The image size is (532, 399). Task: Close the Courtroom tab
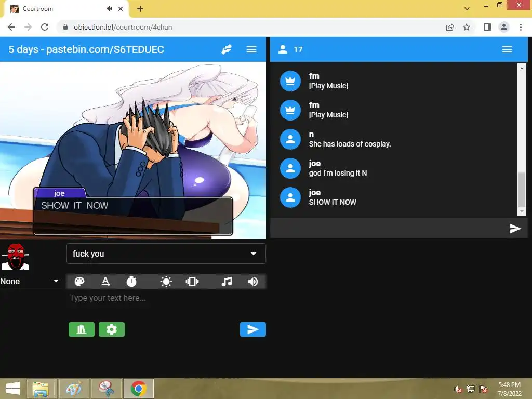(x=121, y=9)
